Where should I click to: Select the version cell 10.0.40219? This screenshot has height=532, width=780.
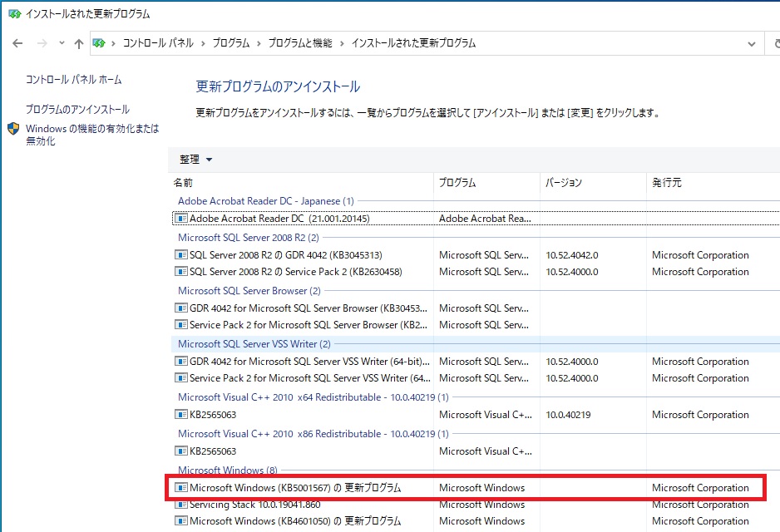tap(568, 415)
